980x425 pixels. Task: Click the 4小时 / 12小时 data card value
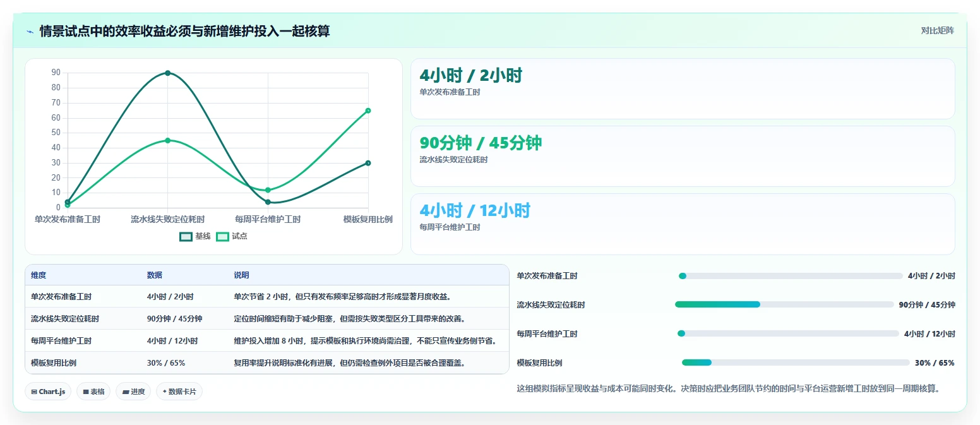tap(475, 211)
